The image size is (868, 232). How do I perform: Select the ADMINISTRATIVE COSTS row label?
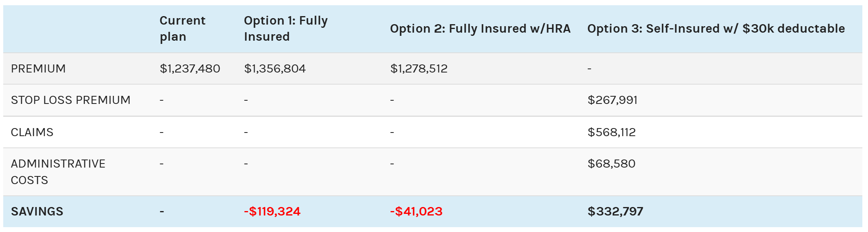pos(58,172)
